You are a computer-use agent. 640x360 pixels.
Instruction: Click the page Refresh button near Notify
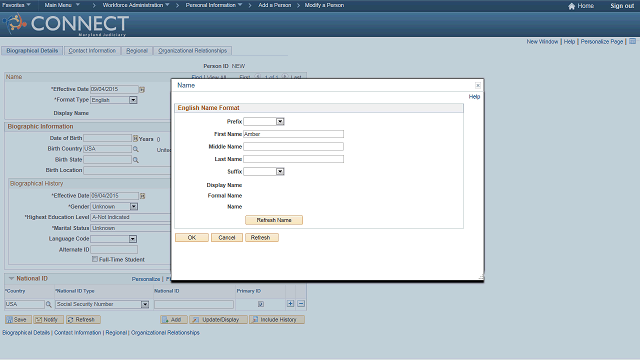(x=83, y=320)
